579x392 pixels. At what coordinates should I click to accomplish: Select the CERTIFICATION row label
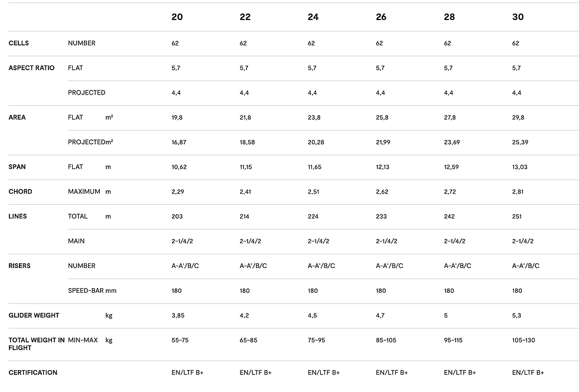click(33, 373)
